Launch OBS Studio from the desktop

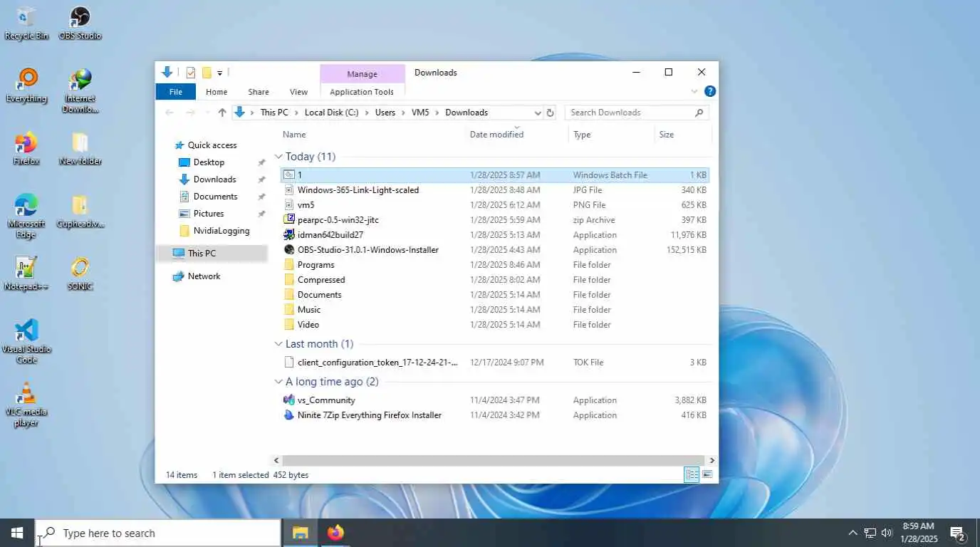[x=80, y=24]
